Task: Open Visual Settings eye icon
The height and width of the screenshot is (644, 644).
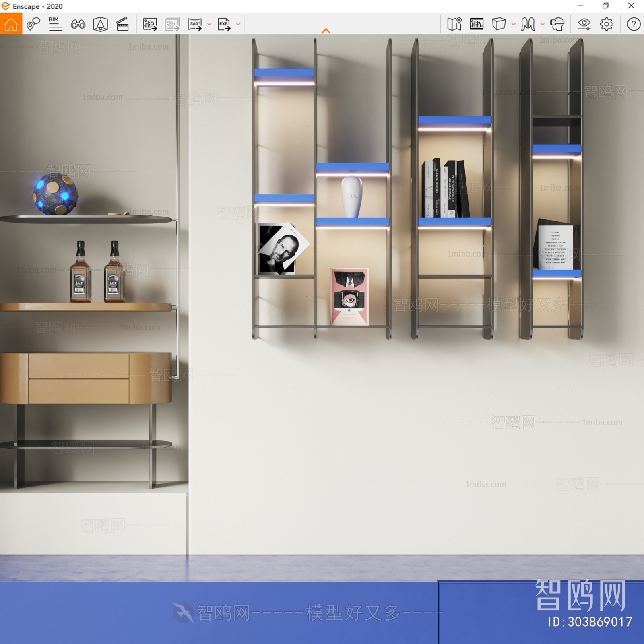Action: point(584,24)
